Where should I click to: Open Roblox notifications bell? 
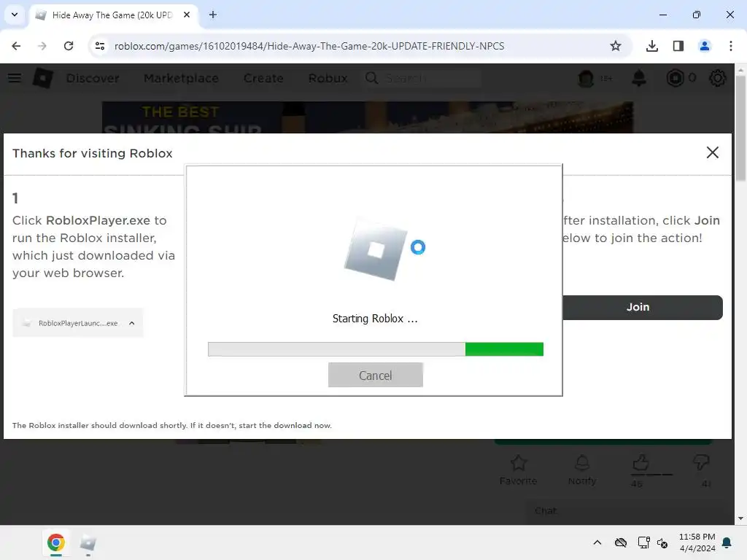click(639, 78)
